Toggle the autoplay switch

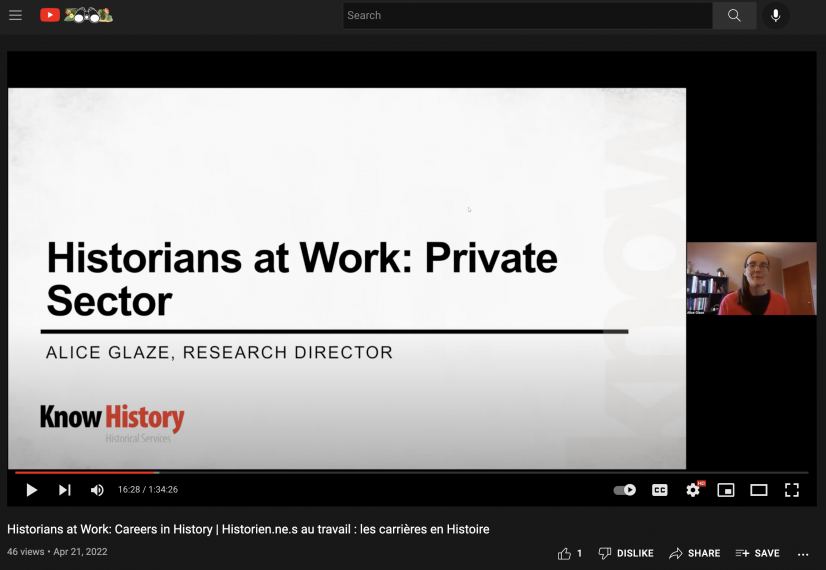(625, 490)
